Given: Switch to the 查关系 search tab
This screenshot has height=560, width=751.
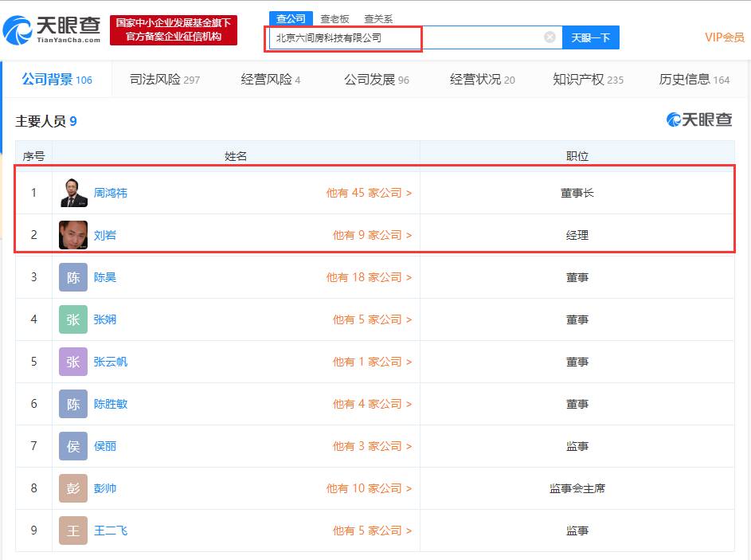Looking at the screenshot, I should coord(378,18).
